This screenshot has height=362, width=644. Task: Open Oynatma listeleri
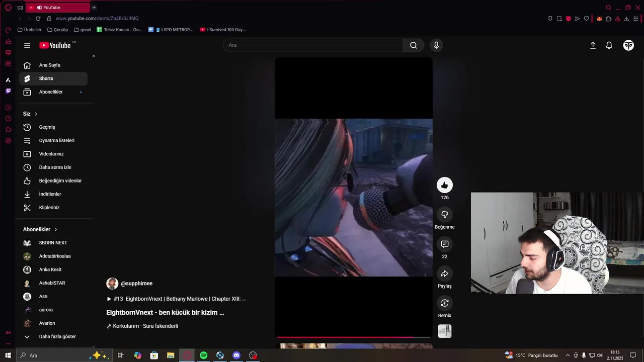coord(53,140)
